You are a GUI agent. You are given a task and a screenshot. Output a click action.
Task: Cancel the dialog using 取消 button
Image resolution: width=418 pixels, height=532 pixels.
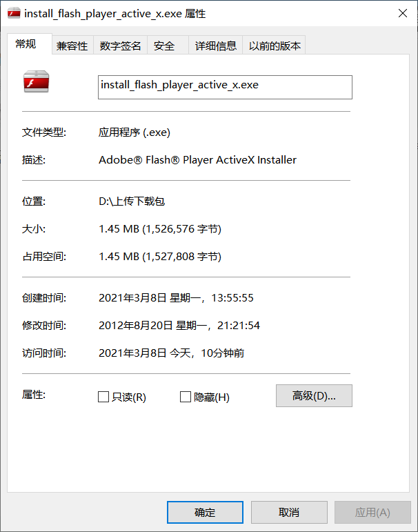coord(289,512)
